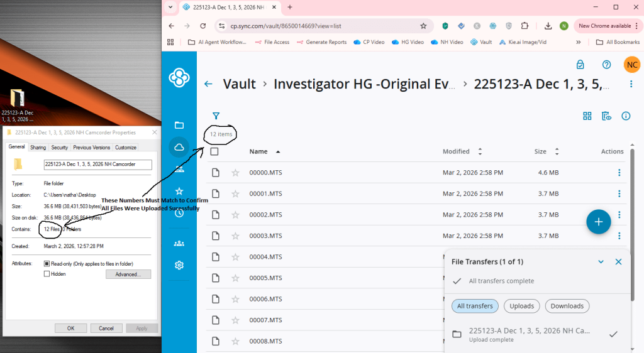Click the lock clipboard icon in header
The height and width of the screenshot is (353, 644).
pyautogui.click(x=580, y=64)
